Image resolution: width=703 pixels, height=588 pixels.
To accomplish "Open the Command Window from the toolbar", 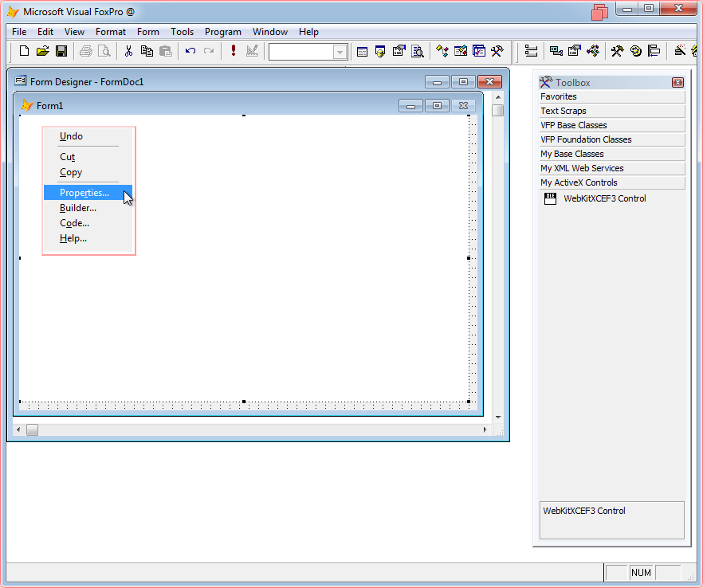I will click(x=362, y=52).
